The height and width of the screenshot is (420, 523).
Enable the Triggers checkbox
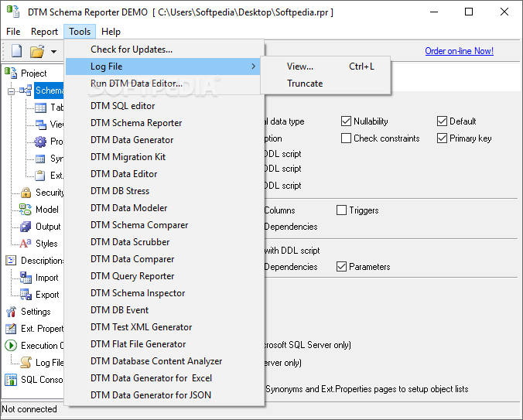[341, 210]
